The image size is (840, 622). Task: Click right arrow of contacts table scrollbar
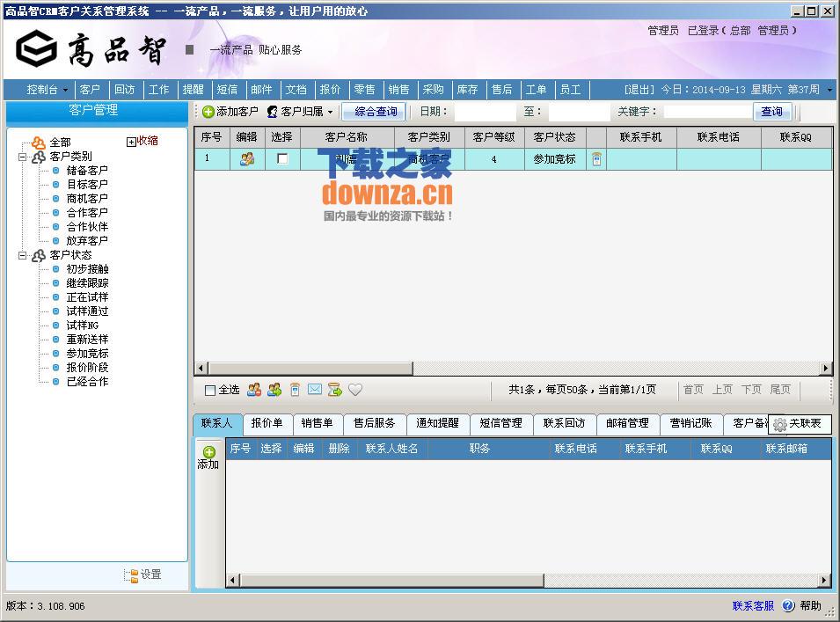tap(824, 580)
